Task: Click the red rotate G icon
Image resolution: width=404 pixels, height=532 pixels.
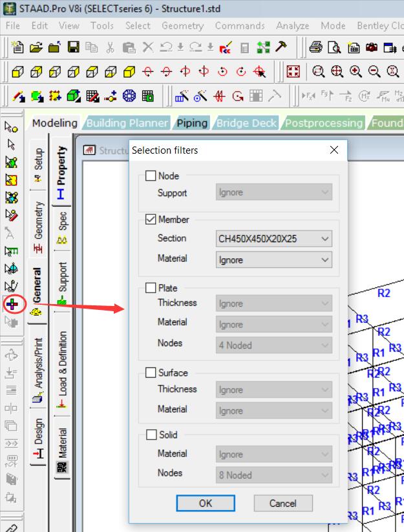Action: 238,96
